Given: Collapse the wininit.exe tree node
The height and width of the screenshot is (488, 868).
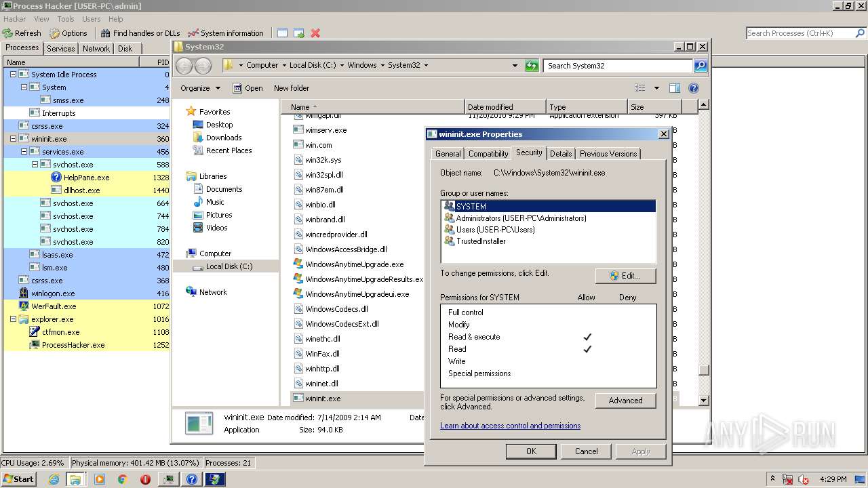Looking at the screenshot, I should [13, 139].
